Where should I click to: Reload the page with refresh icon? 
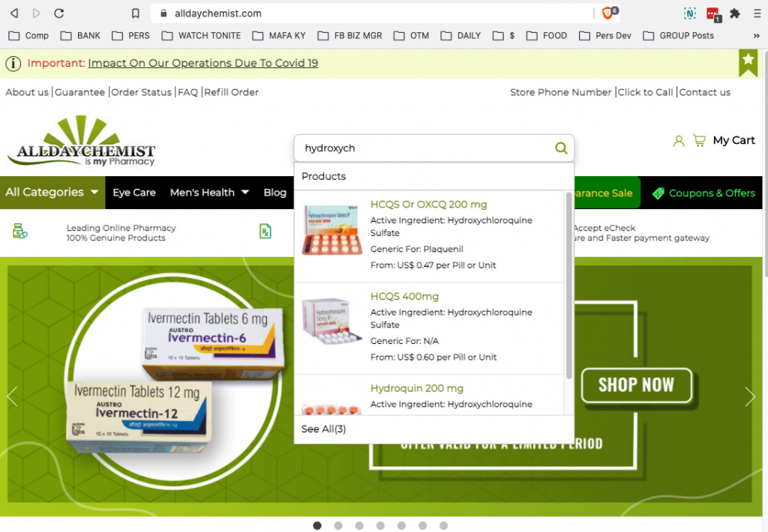point(58,13)
